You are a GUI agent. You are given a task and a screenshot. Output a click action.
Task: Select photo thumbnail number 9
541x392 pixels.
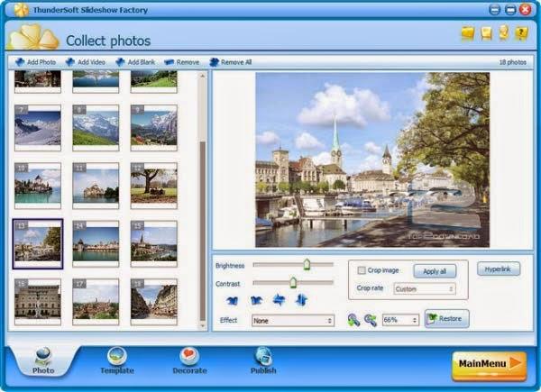153,128
